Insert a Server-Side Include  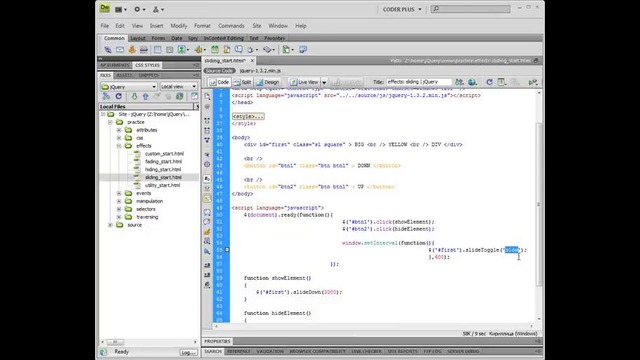pos(227,49)
